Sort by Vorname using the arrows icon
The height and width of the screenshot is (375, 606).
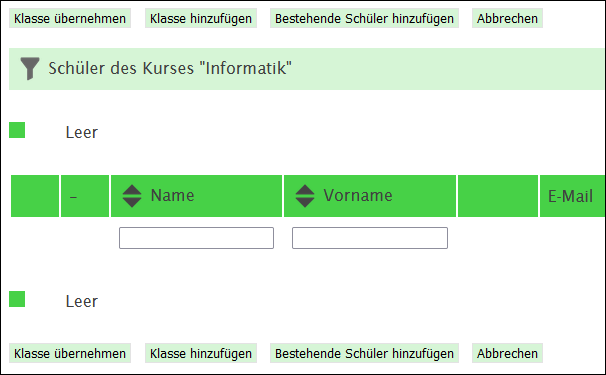point(305,196)
